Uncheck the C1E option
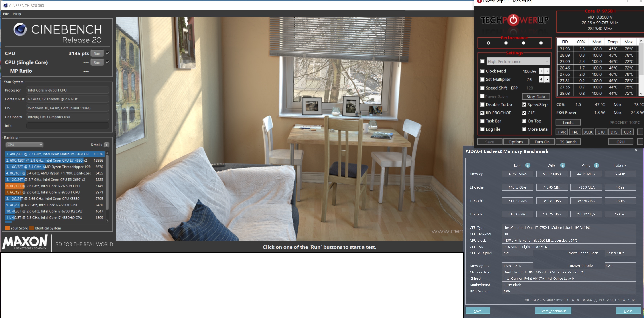The height and width of the screenshot is (318, 644). [524, 113]
